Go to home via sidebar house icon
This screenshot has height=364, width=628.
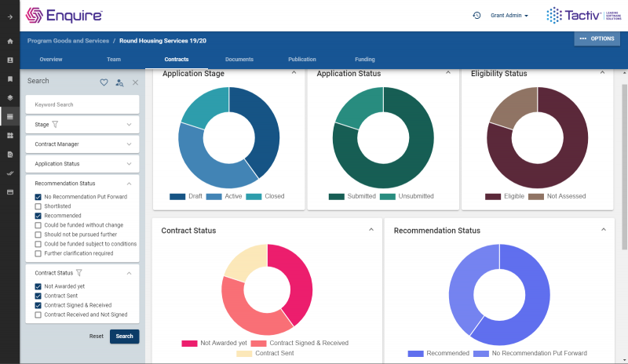[x=10, y=42]
